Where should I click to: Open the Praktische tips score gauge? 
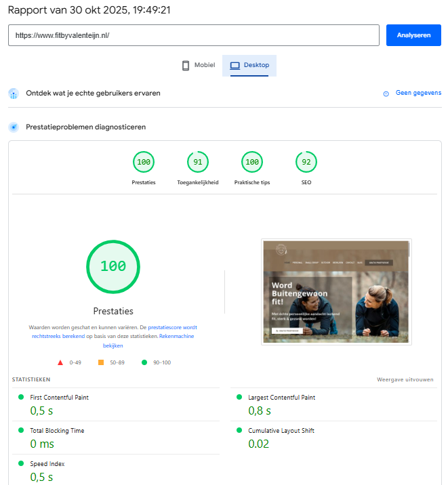pyautogui.click(x=252, y=163)
